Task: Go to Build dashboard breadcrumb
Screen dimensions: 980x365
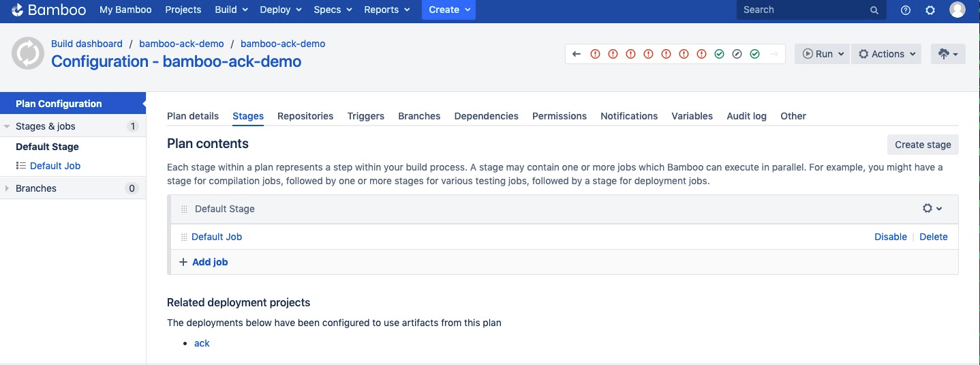Action: 87,44
